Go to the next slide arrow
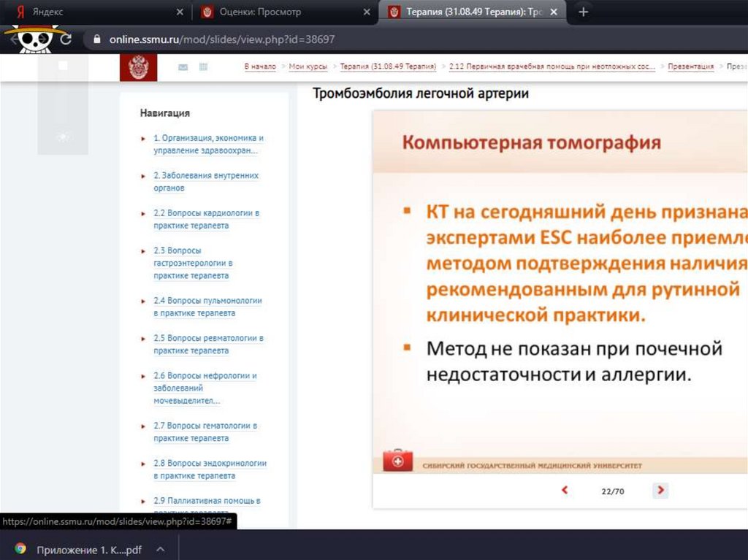The width and height of the screenshot is (748, 560). click(x=660, y=491)
